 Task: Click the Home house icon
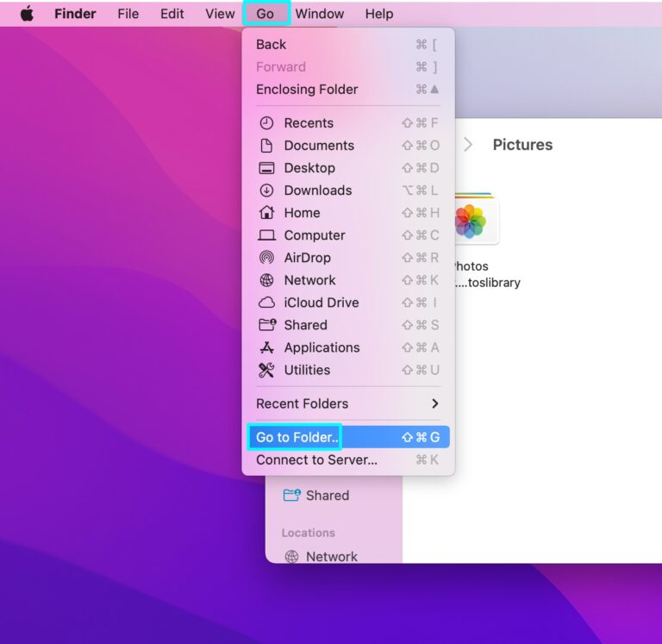(x=266, y=212)
